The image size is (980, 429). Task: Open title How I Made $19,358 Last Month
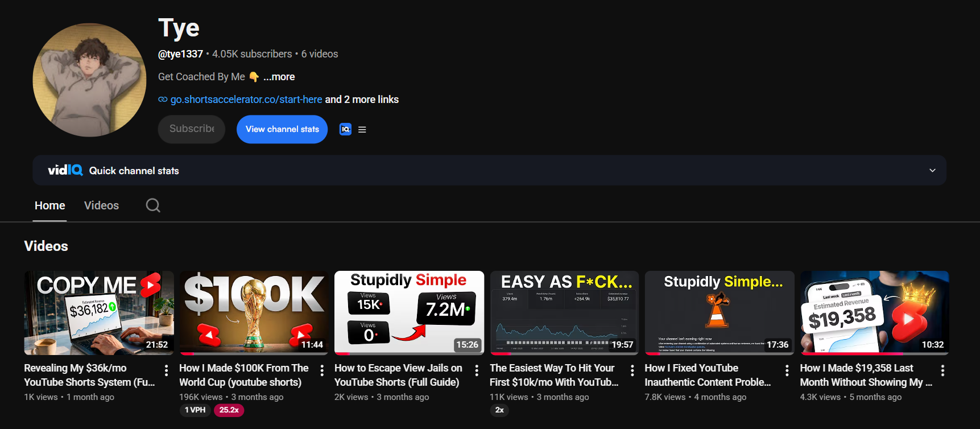(866, 375)
